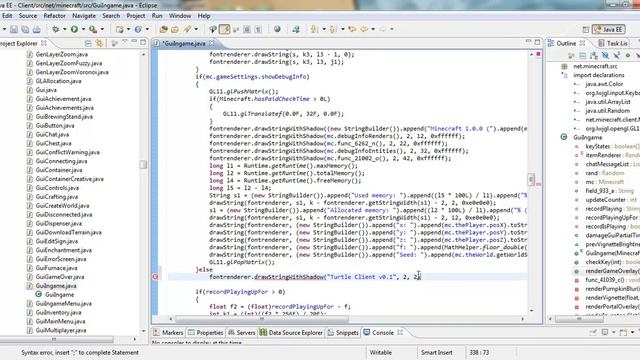Click the Open Task toolbar icon
Viewport: 640px width, 360px height.
click(x=175, y=29)
